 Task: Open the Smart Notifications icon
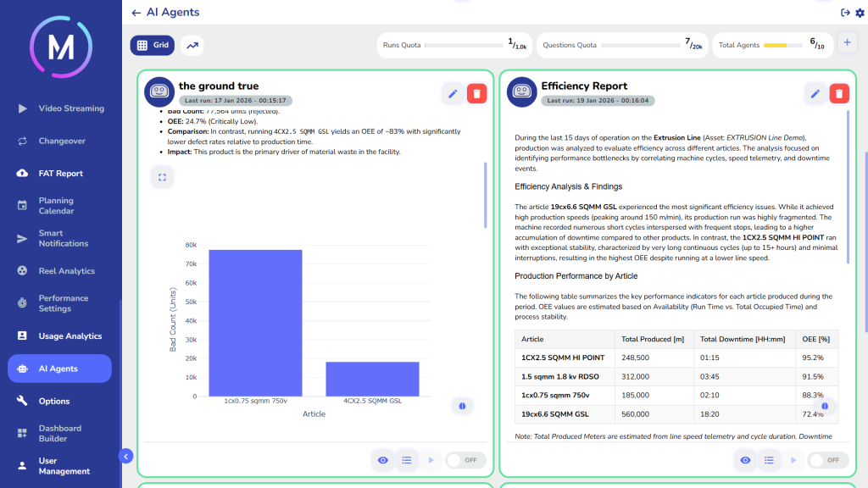tap(22, 238)
